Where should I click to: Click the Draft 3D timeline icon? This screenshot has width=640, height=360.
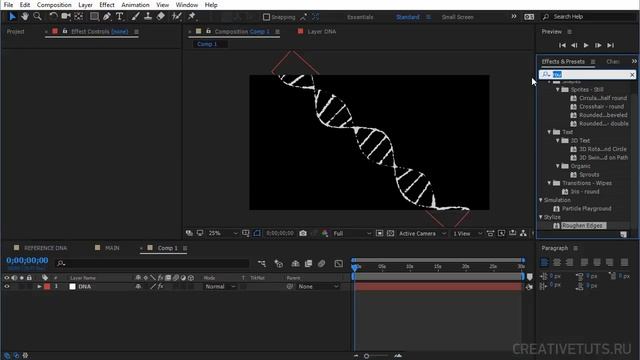click(279, 264)
